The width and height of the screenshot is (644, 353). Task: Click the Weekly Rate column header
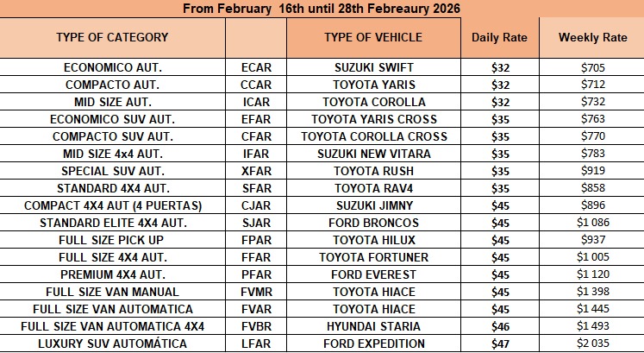tap(591, 38)
